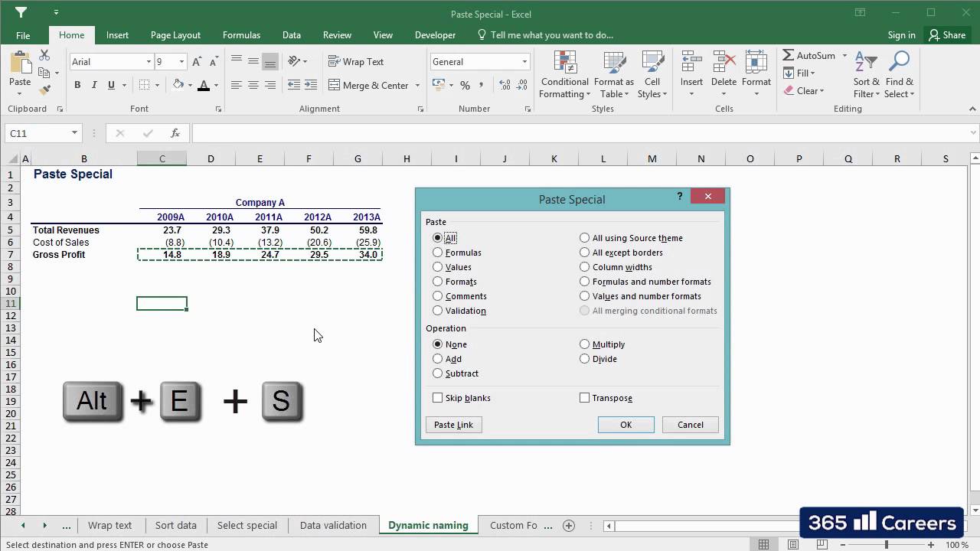Click Merge & Center
This screenshot has width=980, height=551.
tap(369, 85)
